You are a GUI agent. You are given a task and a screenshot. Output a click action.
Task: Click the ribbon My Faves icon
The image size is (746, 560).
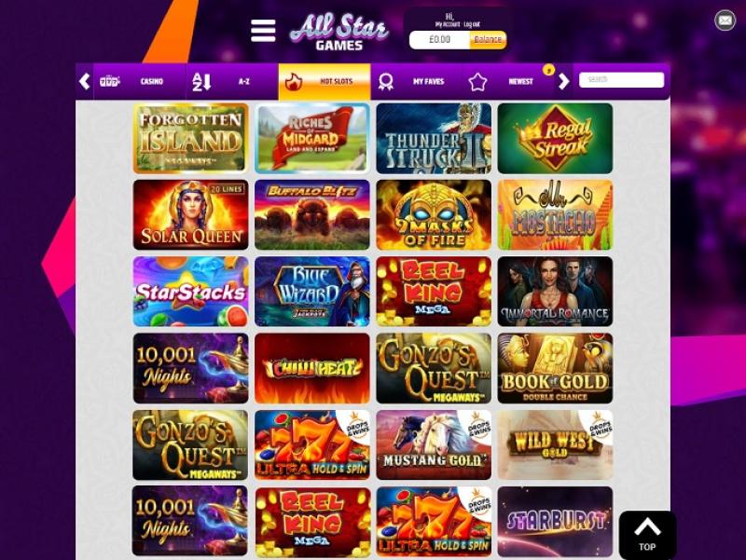click(x=385, y=82)
